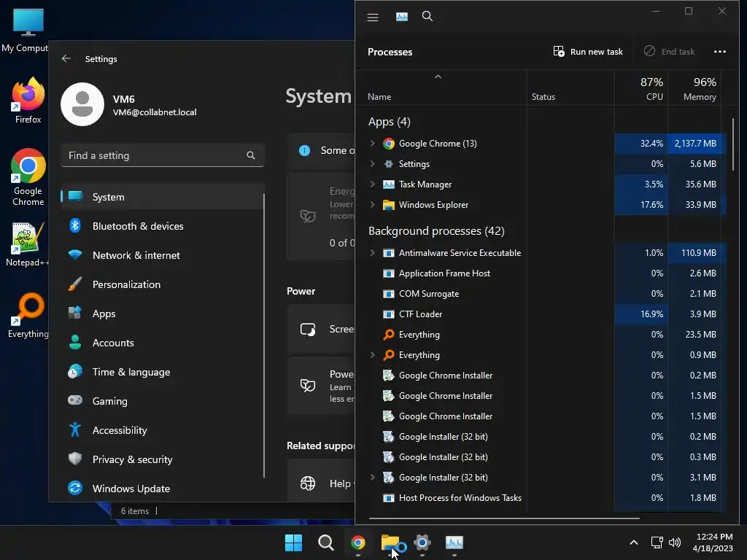Click the Screen power option icon
747x560 pixels.
(308, 329)
